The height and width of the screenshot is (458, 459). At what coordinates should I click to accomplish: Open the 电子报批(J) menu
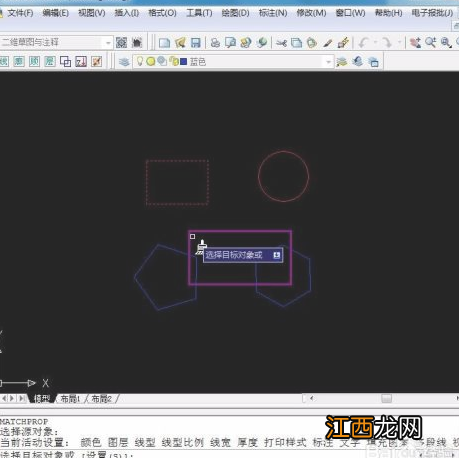[x=432, y=13]
